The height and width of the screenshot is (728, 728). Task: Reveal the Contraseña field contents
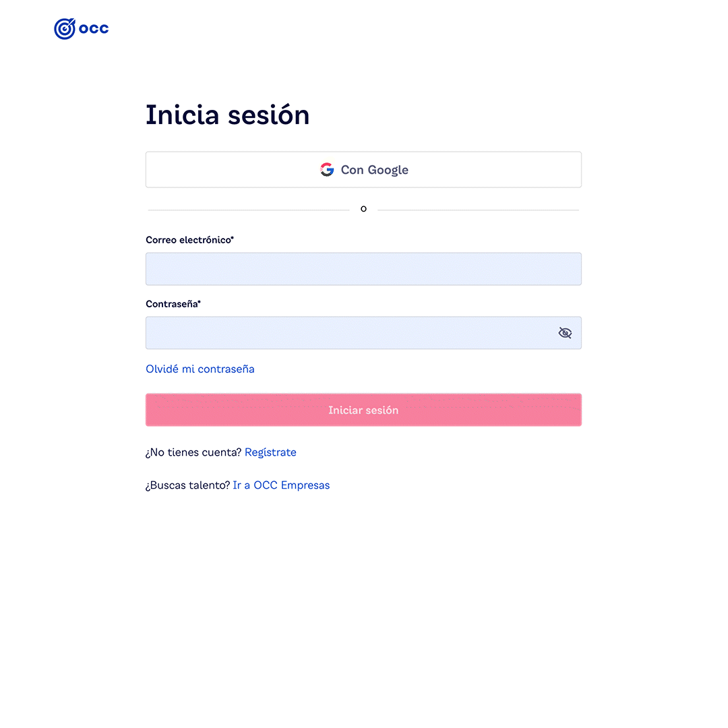pyautogui.click(x=565, y=332)
